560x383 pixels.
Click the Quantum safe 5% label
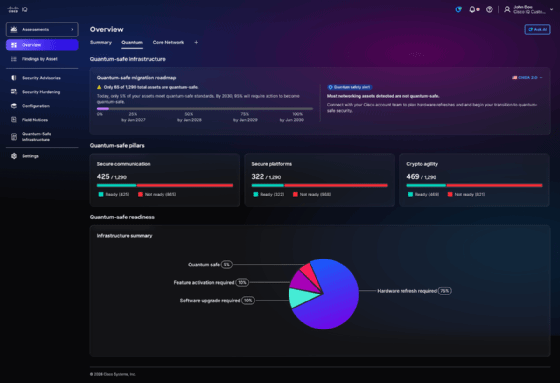pyautogui.click(x=210, y=265)
